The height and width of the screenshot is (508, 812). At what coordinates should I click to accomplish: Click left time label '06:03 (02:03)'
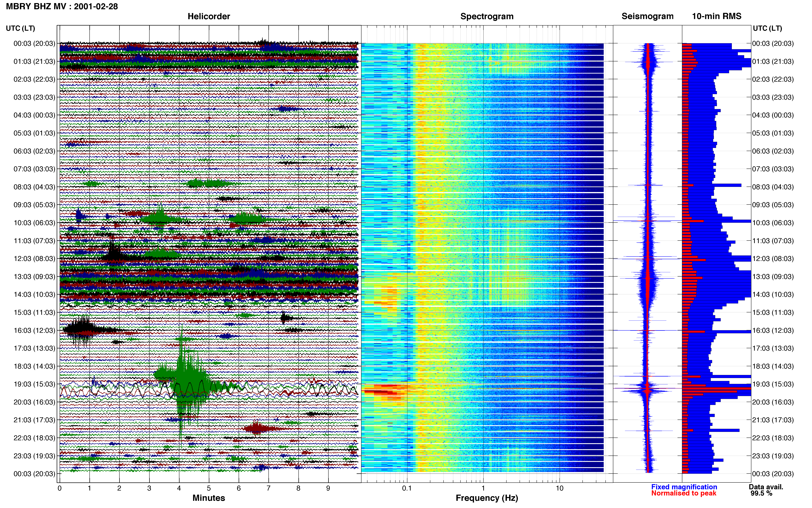34,151
